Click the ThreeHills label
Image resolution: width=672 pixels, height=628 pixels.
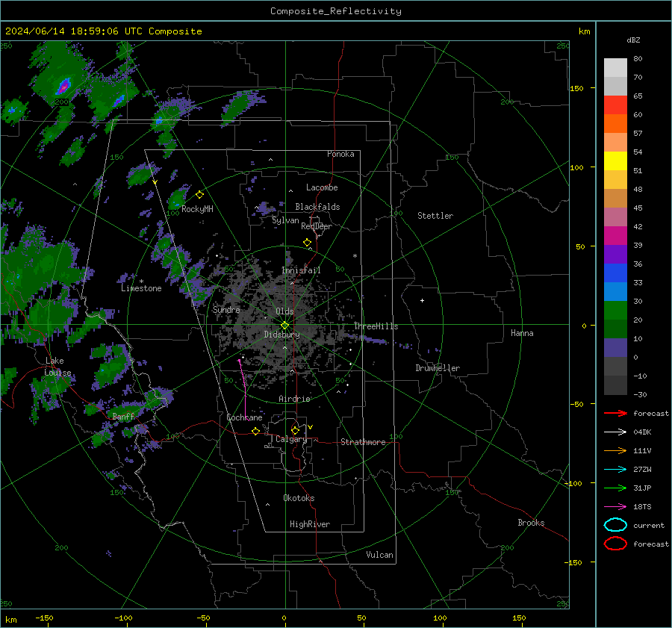coord(376,326)
